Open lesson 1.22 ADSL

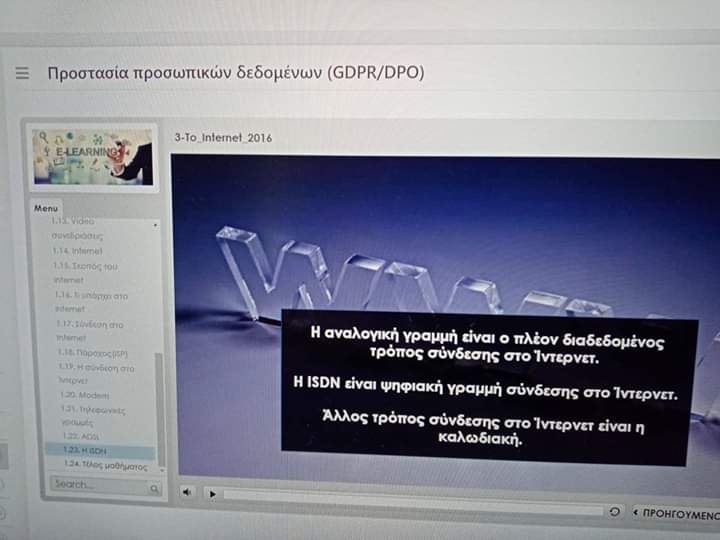pyautogui.click(x=81, y=436)
